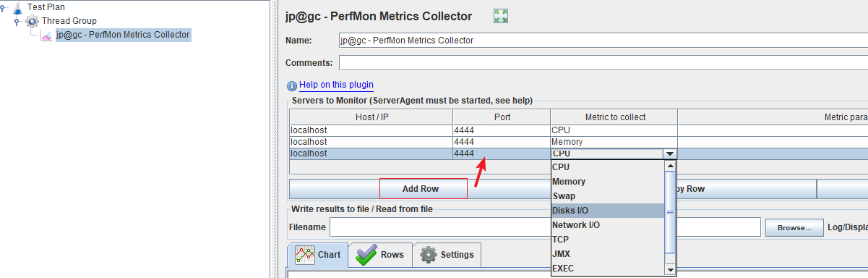Select the Thread Group tree node
This screenshot has height=278, width=868.
coord(69,21)
